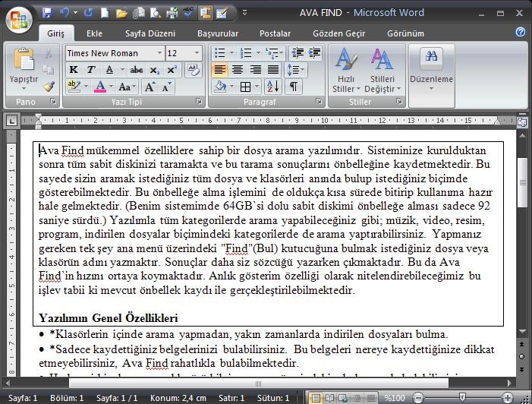The height and width of the screenshot is (404, 532).
Task: Create a new blank document
Action: [x=105, y=13]
